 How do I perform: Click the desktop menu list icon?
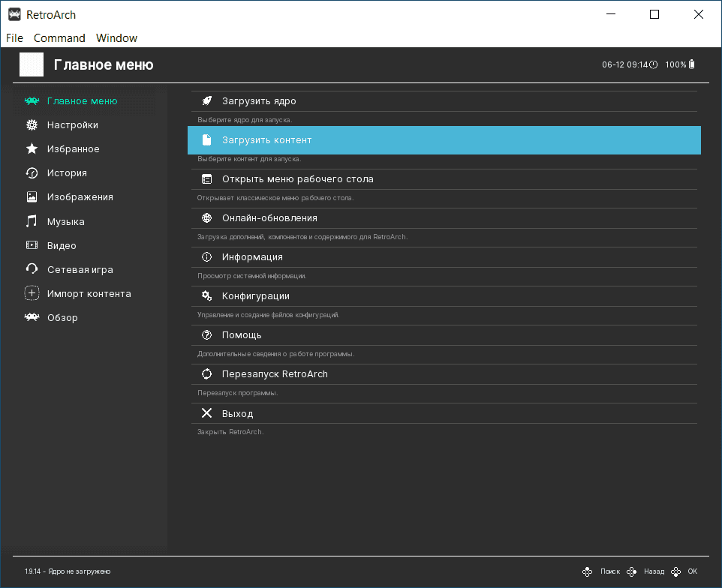tap(206, 179)
